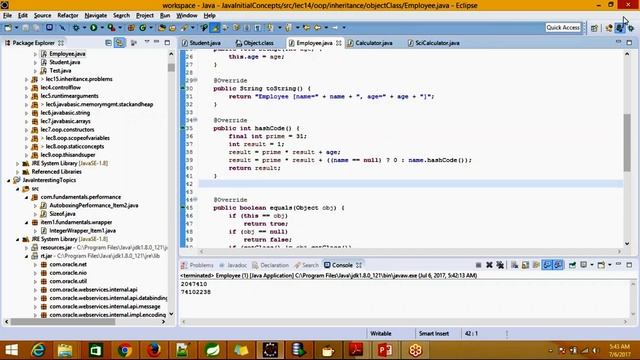
Task: Expand the resources.jar node
Action: [x=27, y=247]
